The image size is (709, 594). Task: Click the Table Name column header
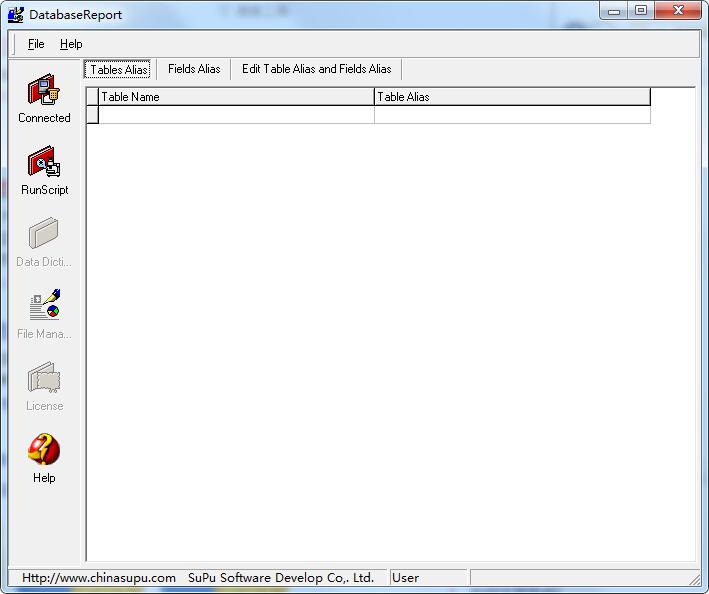pyautogui.click(x=236, y=97)
